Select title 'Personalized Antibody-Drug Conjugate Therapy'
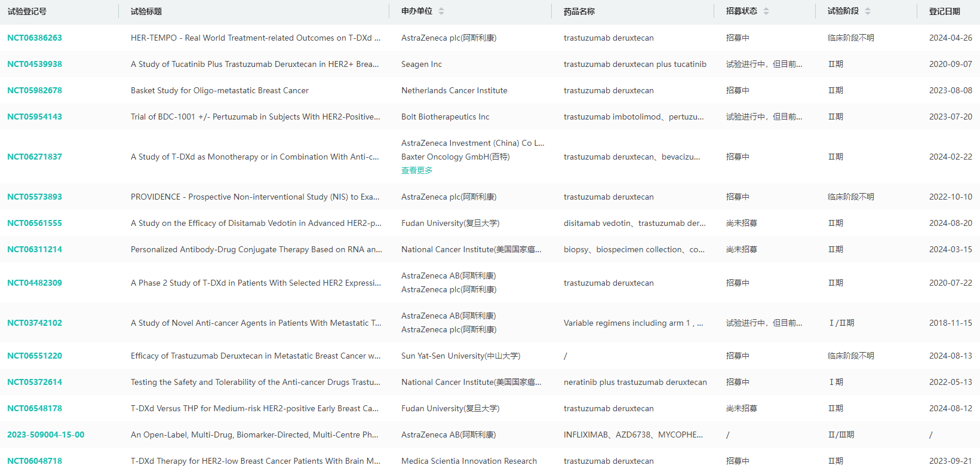The width and height of the screenshot is (980, 468). [256, 249]
